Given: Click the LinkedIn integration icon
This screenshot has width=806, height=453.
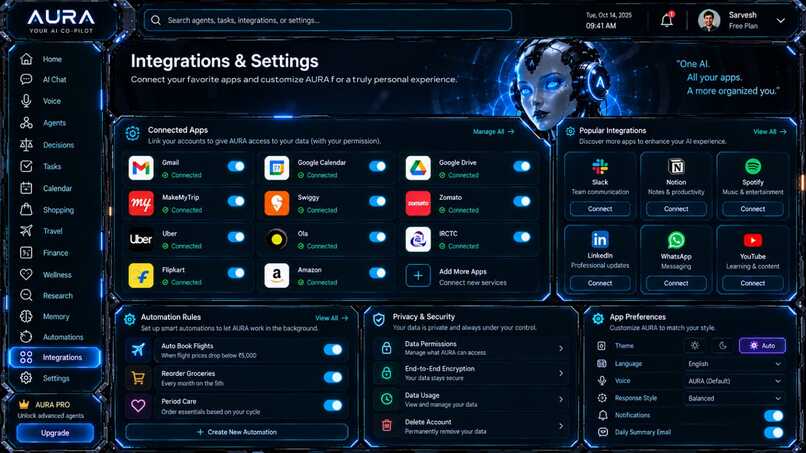Looking at the screenshot, I should (600, 240).
